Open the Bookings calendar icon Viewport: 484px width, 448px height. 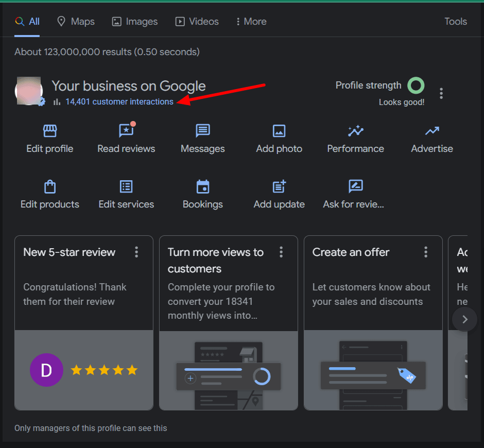click(203, 186)
